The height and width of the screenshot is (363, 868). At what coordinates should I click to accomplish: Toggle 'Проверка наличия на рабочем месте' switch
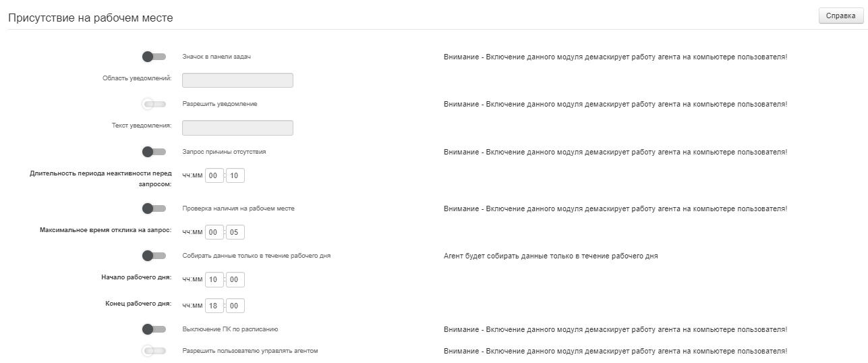[154, 208]
